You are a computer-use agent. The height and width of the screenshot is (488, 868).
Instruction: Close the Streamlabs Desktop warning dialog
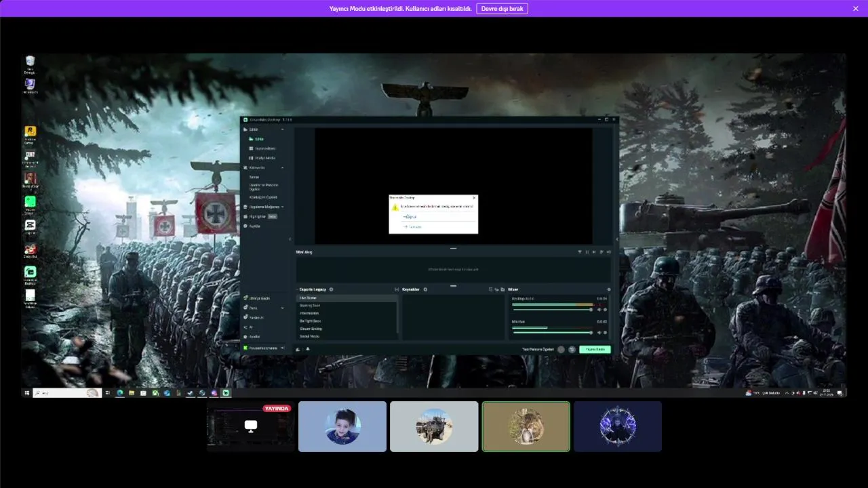[474, 198]
